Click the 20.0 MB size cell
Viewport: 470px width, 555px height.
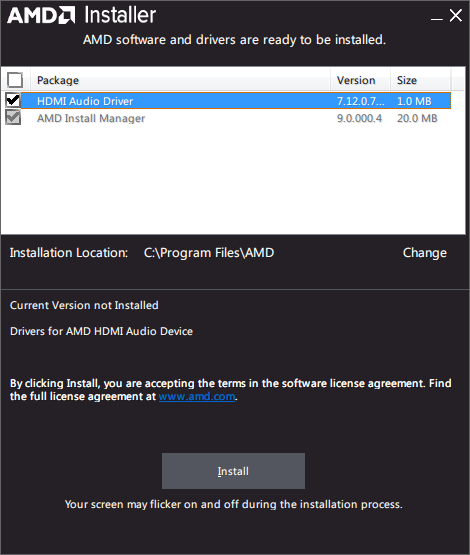(x=417, y=118)
